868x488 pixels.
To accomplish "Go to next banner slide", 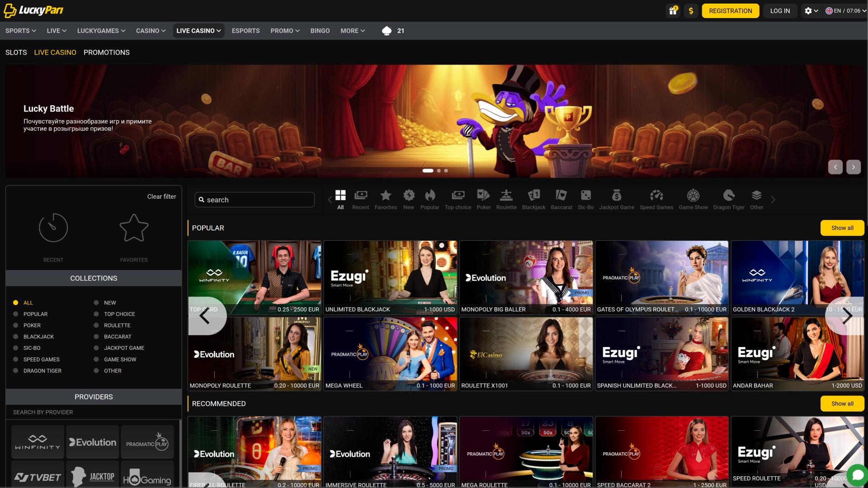I will 854,167.
